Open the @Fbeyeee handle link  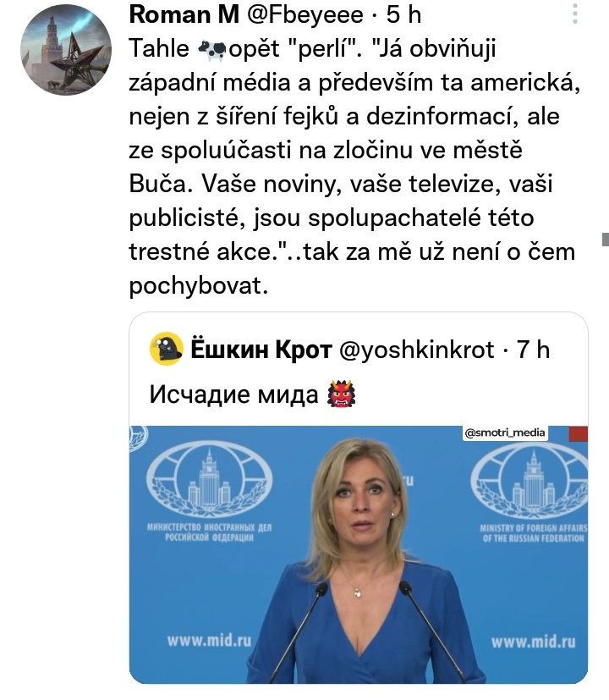pos(305,14)
